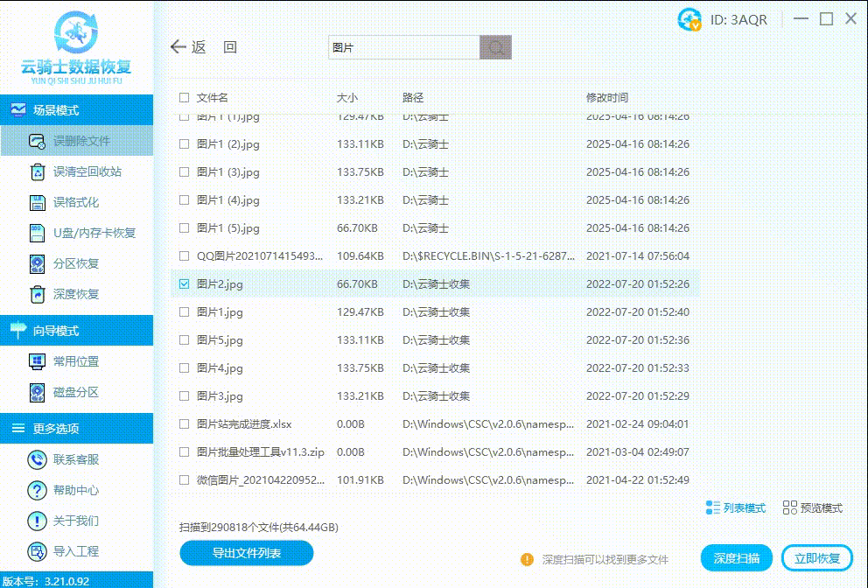868x588 pixels.
Task: Select the 误格式化 disk icon
Action: [x=37, y=203]
